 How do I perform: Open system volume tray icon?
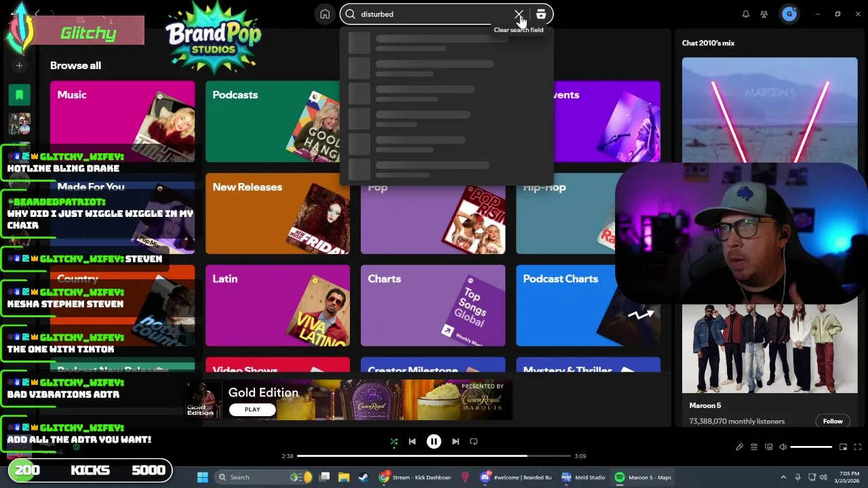[x=824, y=477]
